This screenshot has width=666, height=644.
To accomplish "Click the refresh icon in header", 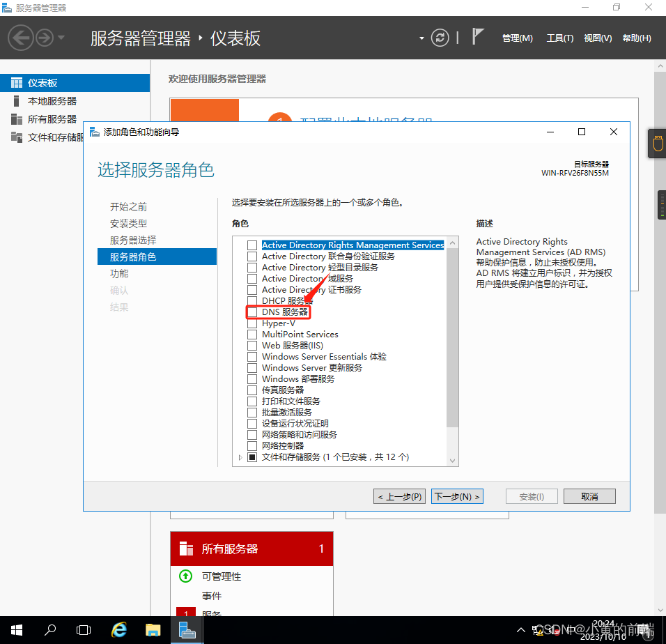I will click(x=440, y=38).
